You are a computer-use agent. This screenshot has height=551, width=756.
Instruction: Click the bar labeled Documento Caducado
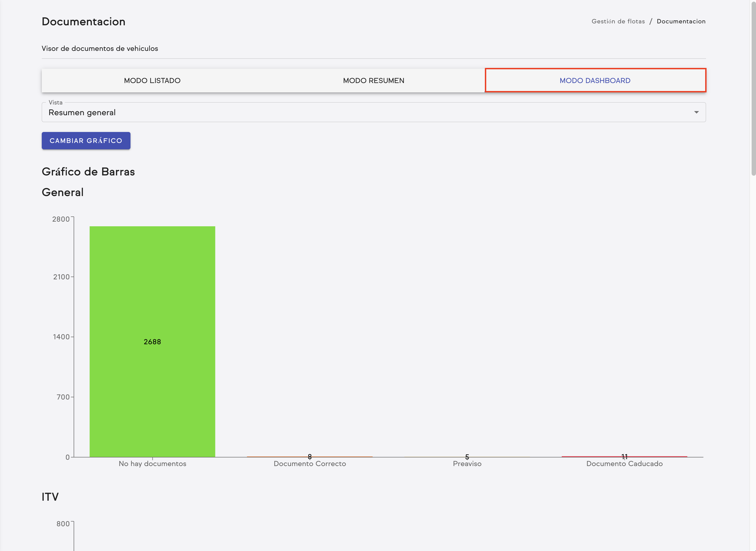coord(624,456)
